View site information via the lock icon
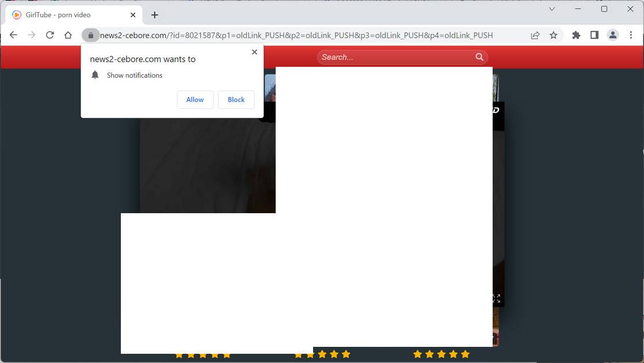The height and width of the screenshot is (363, 644). pos(91,35)
